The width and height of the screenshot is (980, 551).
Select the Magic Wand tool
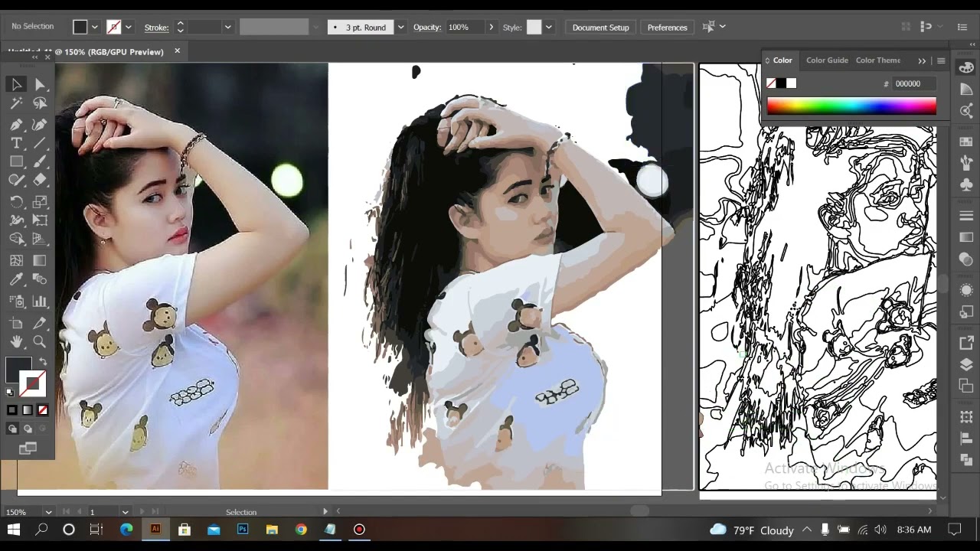16,103
